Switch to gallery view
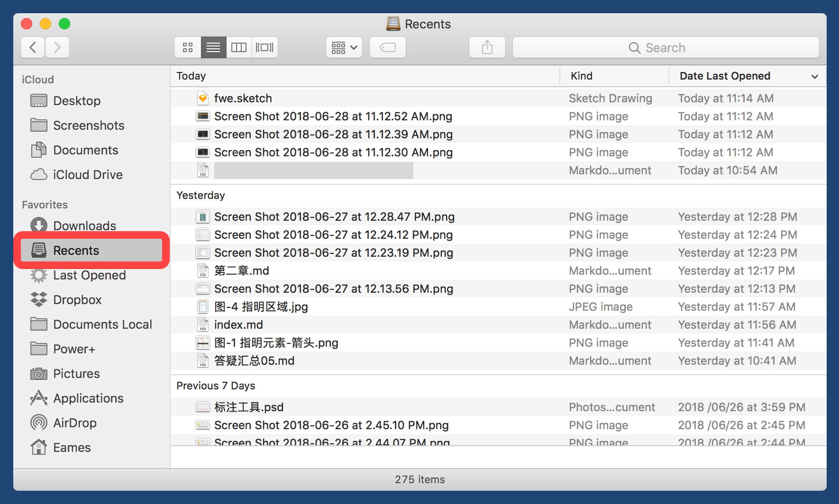The width and height of the screenshot is (839, 504). pyautogui.click(x=264, y=47)
